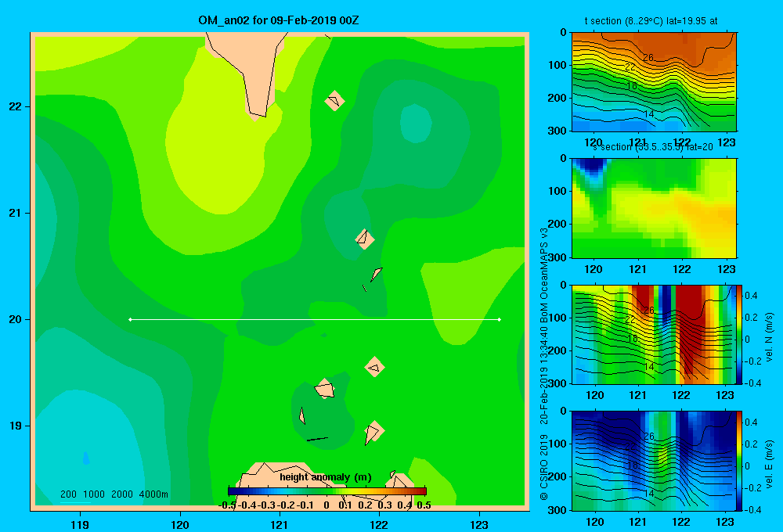Image resolution: width=783 pixels, height=532 pixels.
Task: Click the '© CSIRO 2019' vertical credit text
Action: (544, 467)
